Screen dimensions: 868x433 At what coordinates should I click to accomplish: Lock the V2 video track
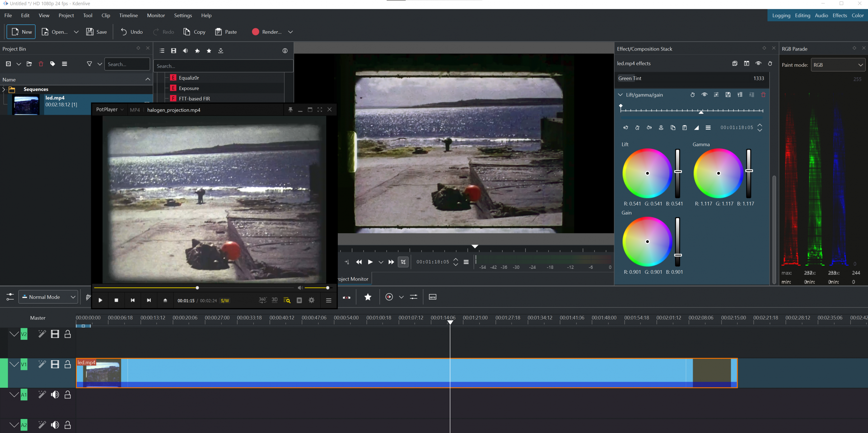coord(67,334)
